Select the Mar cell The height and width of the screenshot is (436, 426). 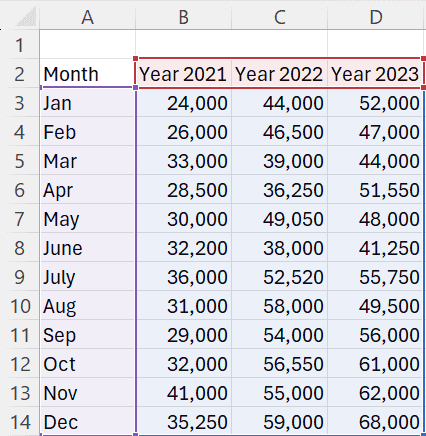point(88,161)
